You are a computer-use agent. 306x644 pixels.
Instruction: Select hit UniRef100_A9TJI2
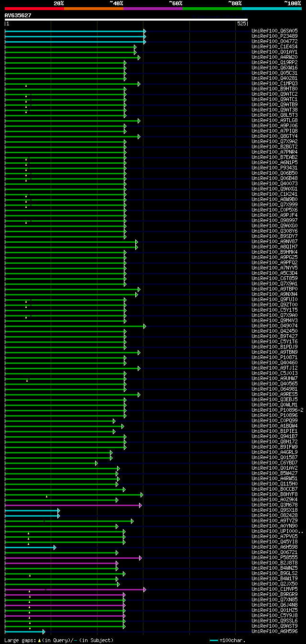[x=275, y=368]
